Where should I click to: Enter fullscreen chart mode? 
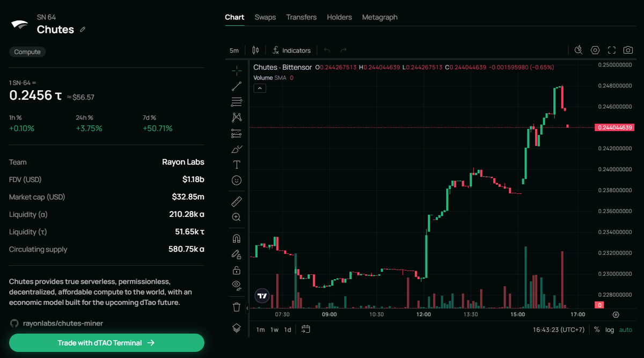pos(611,50)
